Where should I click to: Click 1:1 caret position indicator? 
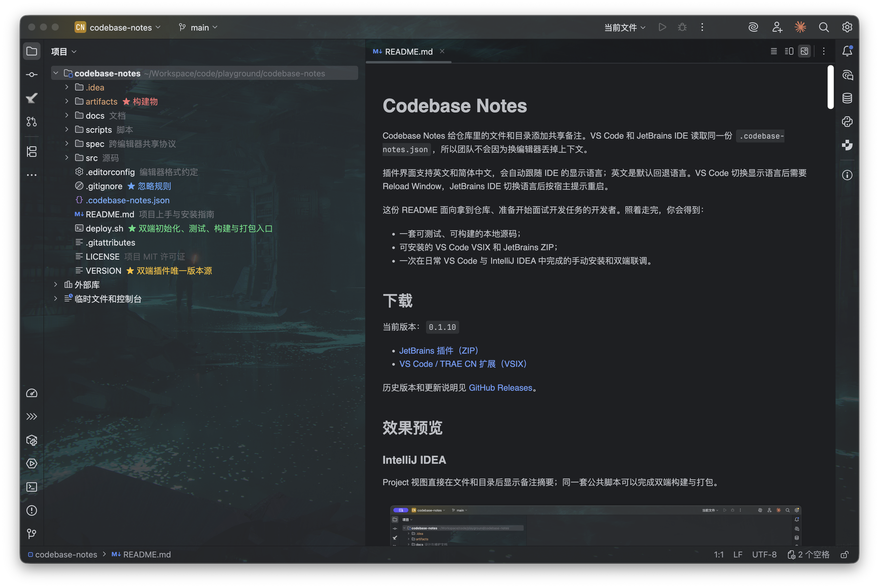click(719, 555)
